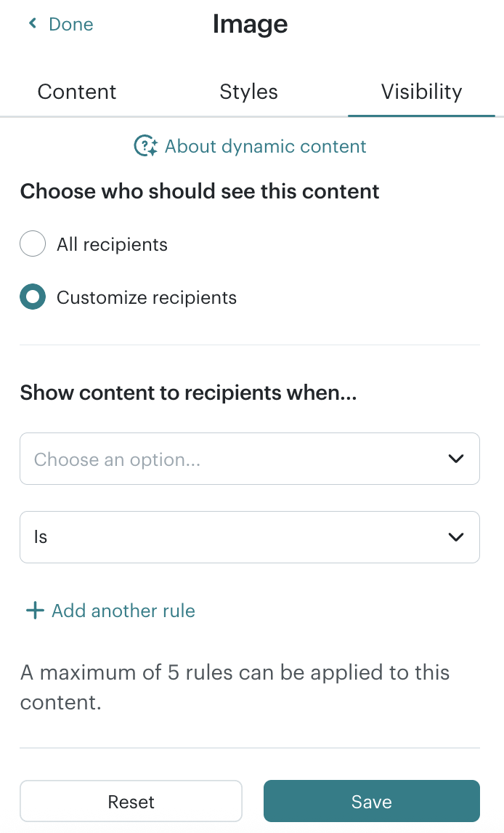Click the chevron arrow on the Is dropdown
The width and height of the screenshot is (504, 833).
coord(456,537)
